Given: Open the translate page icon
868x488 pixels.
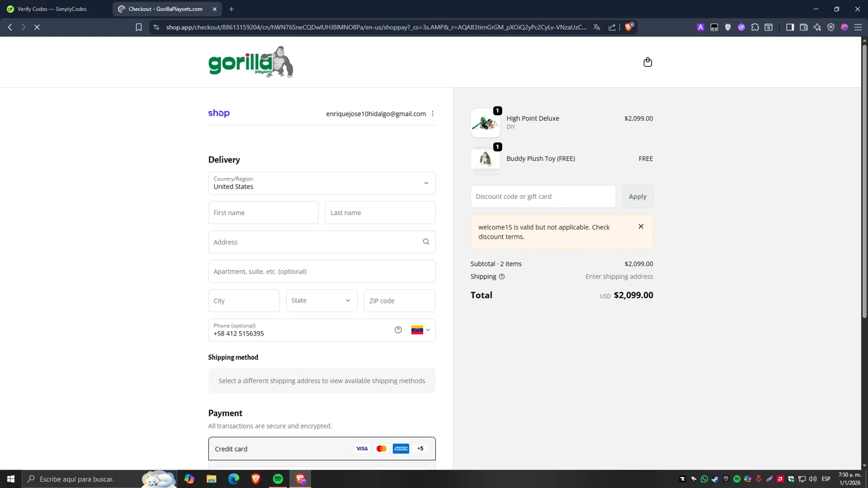Looking at the screenshot, I should coord(597,27).
